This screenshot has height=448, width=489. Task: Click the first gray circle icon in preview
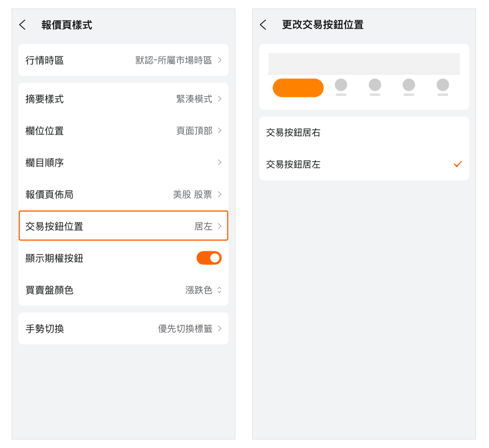pos(341,85)
